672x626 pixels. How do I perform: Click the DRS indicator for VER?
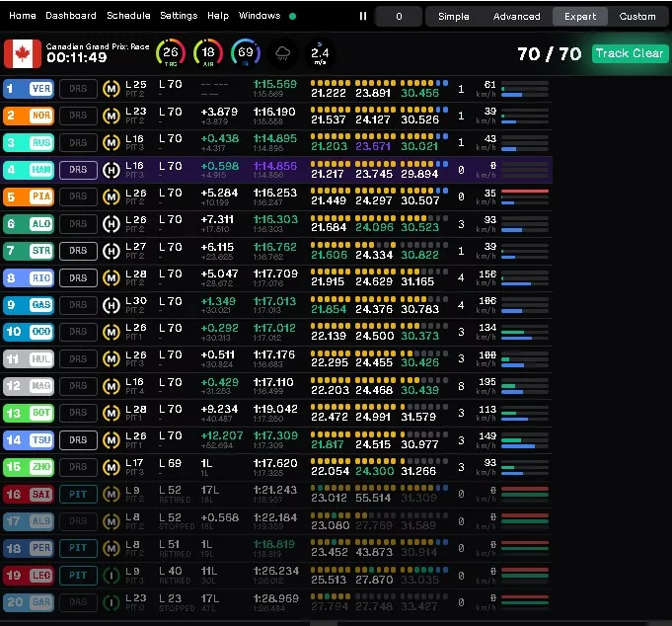click(78, 89)
